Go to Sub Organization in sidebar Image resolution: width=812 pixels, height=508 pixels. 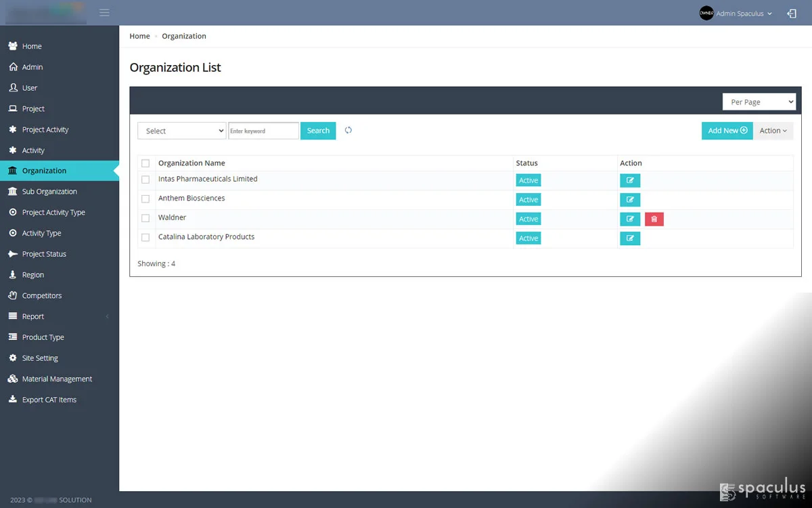point(49,192)
